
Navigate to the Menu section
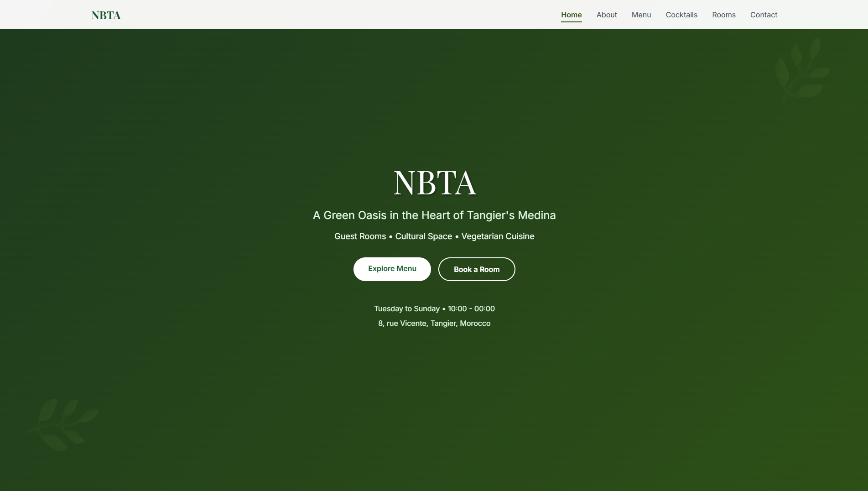click(x=641, y=15)
